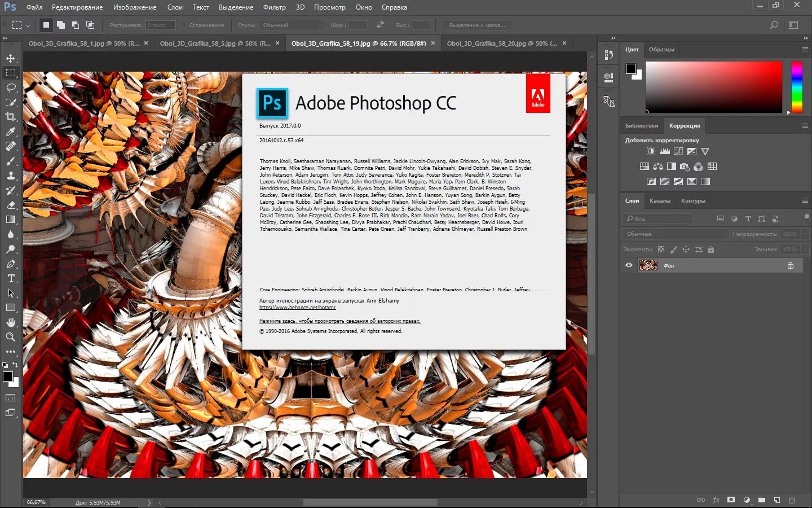
Task: Click the copyright info link in About dialog
Action: coord(340,321)
